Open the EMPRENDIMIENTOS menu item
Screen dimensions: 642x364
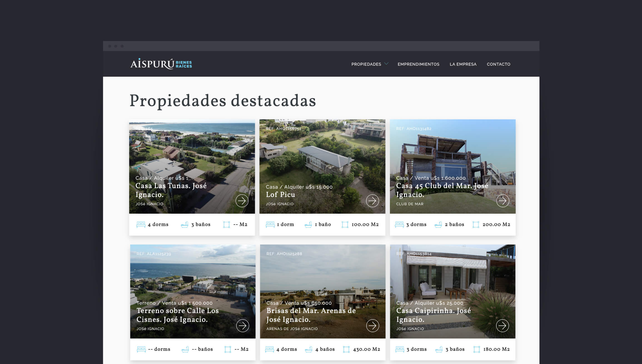pos(418,64)
